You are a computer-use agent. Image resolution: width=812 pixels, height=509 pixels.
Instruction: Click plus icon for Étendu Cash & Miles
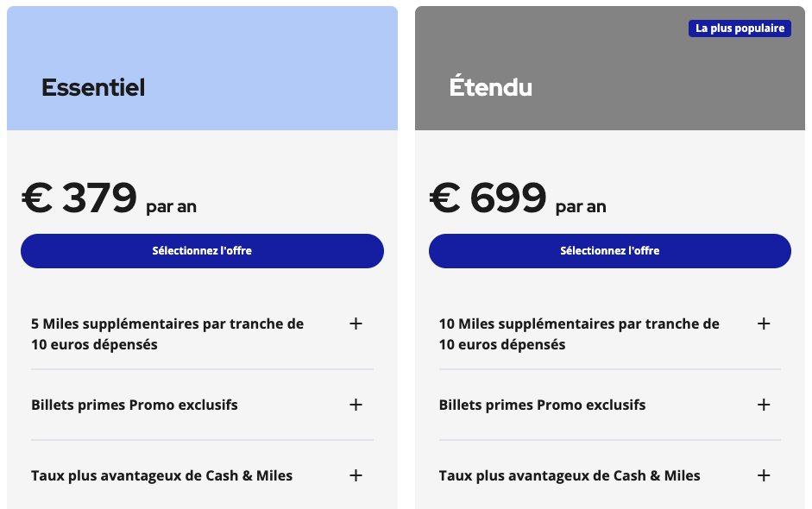(x=763, y=475)
